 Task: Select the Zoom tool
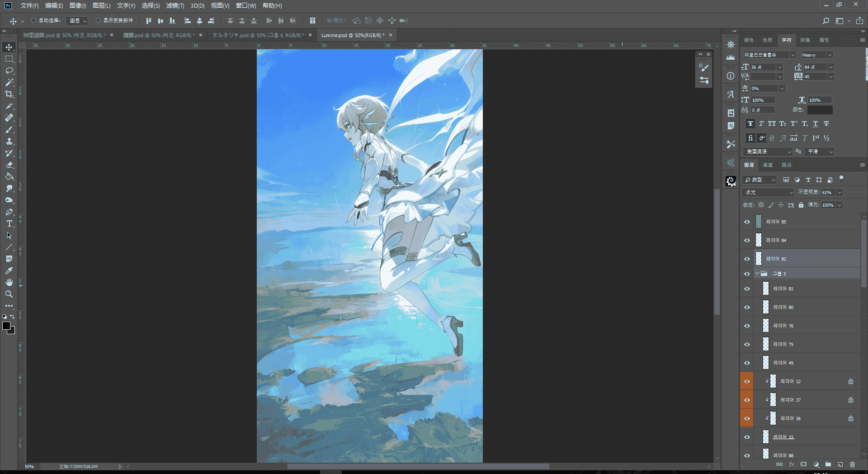pyautogui.click(x=9, y=294)
